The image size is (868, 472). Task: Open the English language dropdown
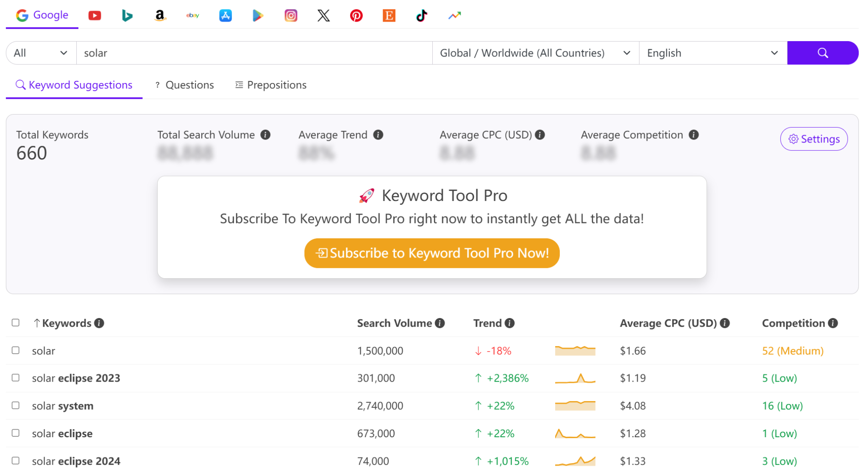point(713,53)
